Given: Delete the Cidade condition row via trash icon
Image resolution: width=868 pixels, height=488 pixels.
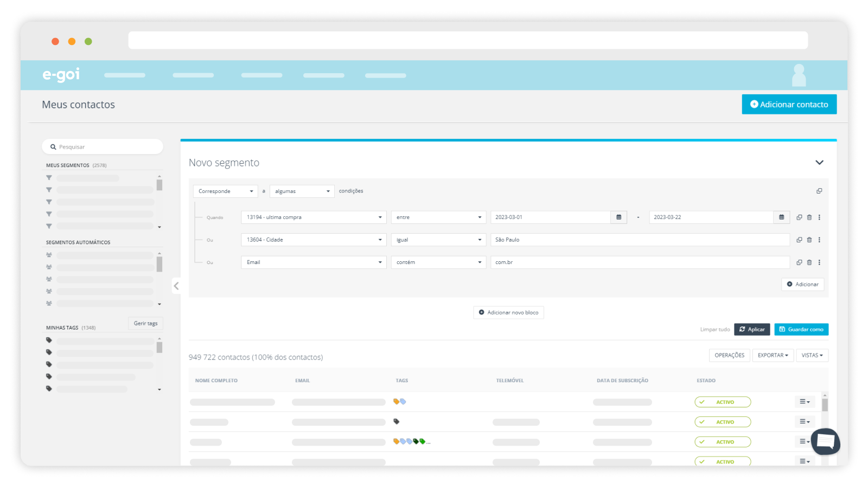Looking at the screenshot, I should (809, 240).
